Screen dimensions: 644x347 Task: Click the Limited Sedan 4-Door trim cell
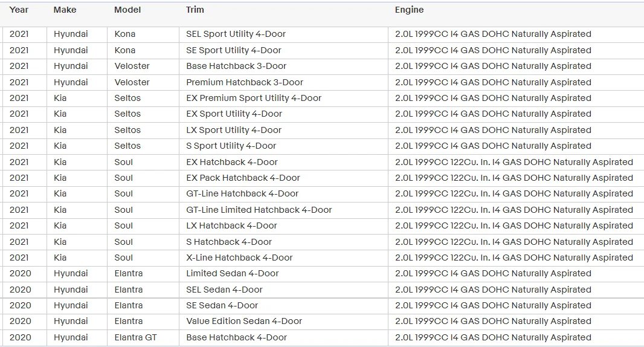[x=233, y=273]
